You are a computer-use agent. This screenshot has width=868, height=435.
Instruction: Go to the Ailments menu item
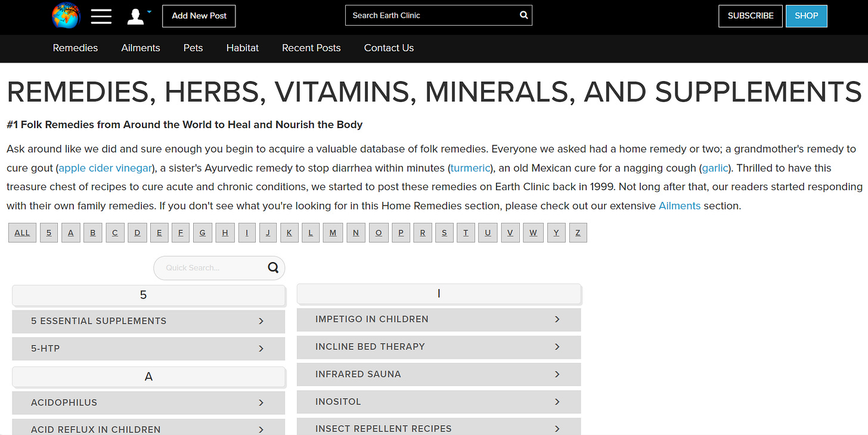141,48
